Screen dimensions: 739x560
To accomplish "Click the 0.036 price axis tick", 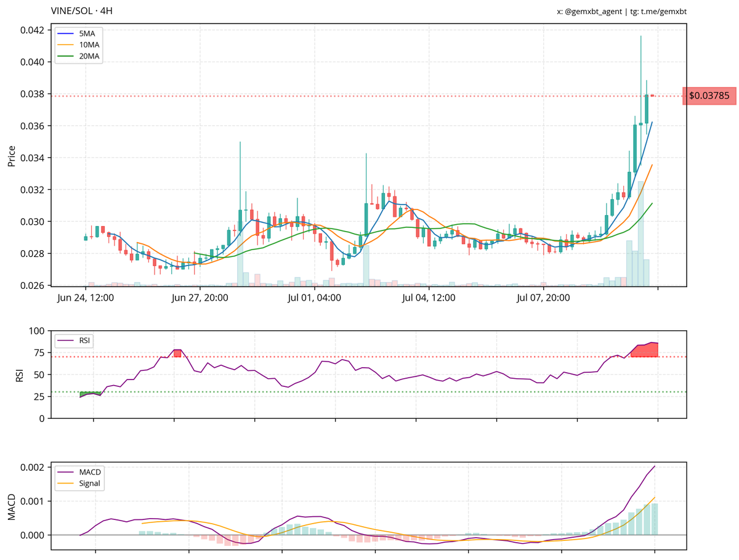I will pos(32,126).
